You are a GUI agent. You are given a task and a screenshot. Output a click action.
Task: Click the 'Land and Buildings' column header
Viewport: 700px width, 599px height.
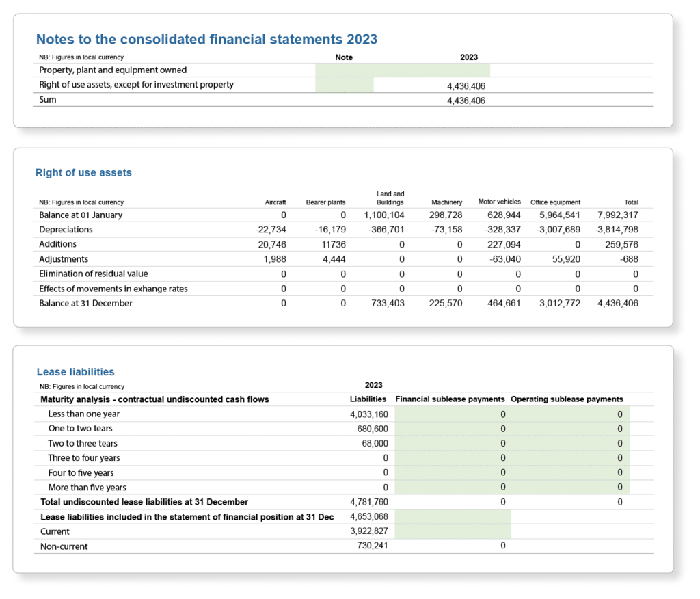click(x=390, y=198)
